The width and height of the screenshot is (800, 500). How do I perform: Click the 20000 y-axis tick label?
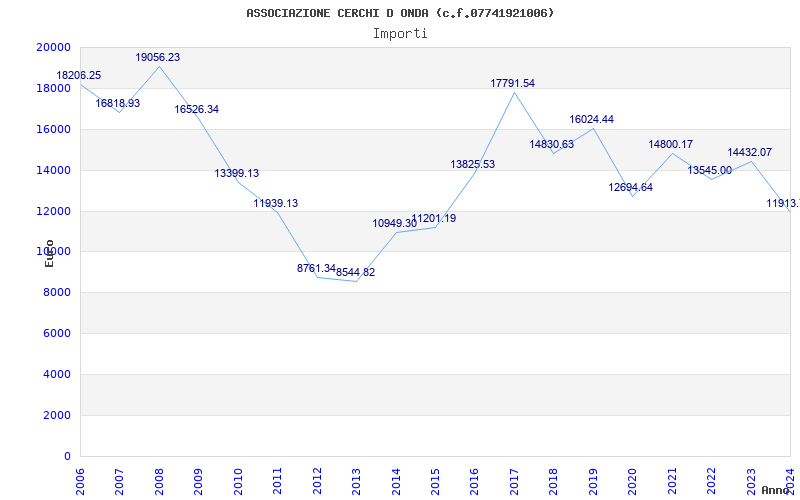coord(54,47)
